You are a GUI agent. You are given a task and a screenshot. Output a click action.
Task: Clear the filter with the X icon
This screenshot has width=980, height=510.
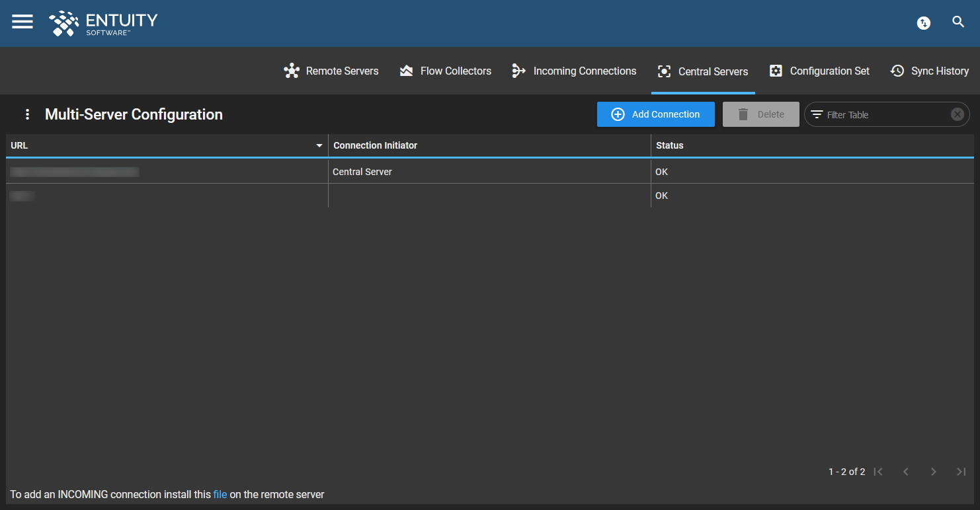(958, 114)
